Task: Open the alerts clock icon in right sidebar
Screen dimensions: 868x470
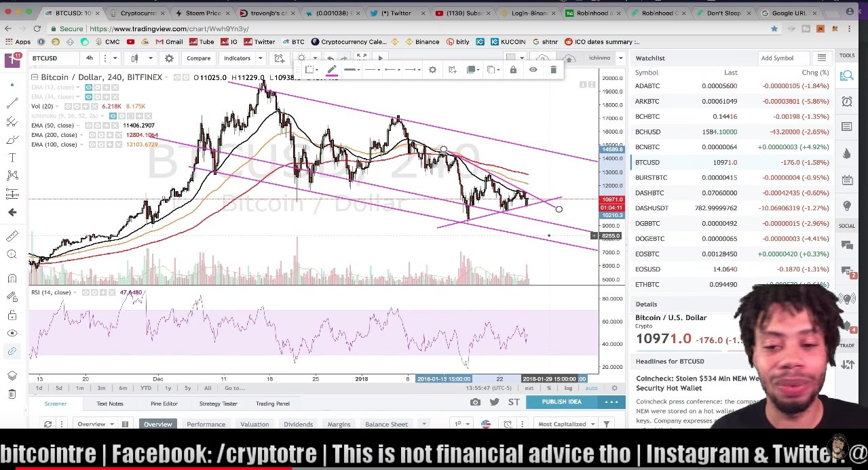Action: (847, 101)
